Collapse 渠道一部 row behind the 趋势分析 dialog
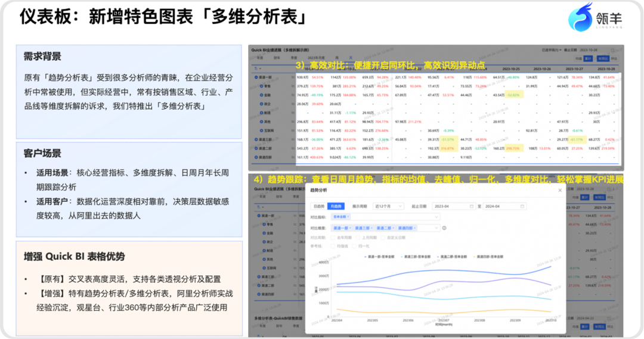This screenshot has width=644, height=339. pos(259,216)
